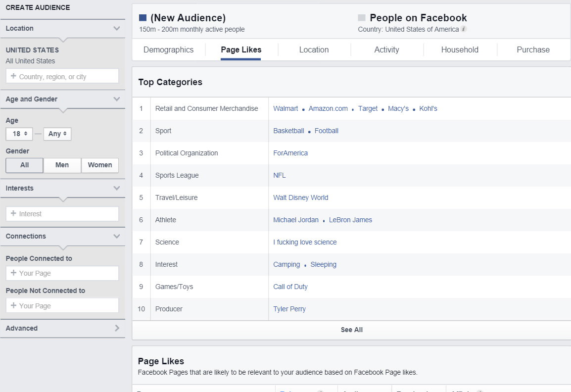Expand the Advanced section arrow
This screenshot has width=571, height=392.
[117, 328]
